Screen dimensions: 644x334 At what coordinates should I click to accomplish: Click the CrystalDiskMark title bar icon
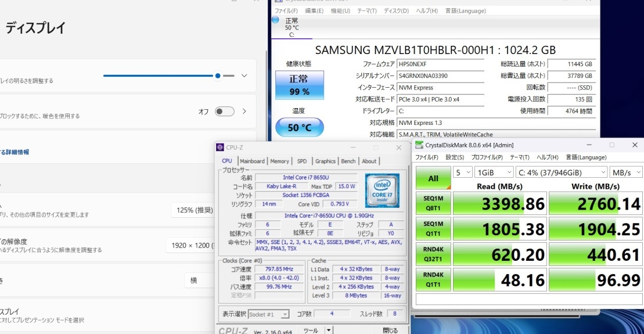tap(419, 145)
